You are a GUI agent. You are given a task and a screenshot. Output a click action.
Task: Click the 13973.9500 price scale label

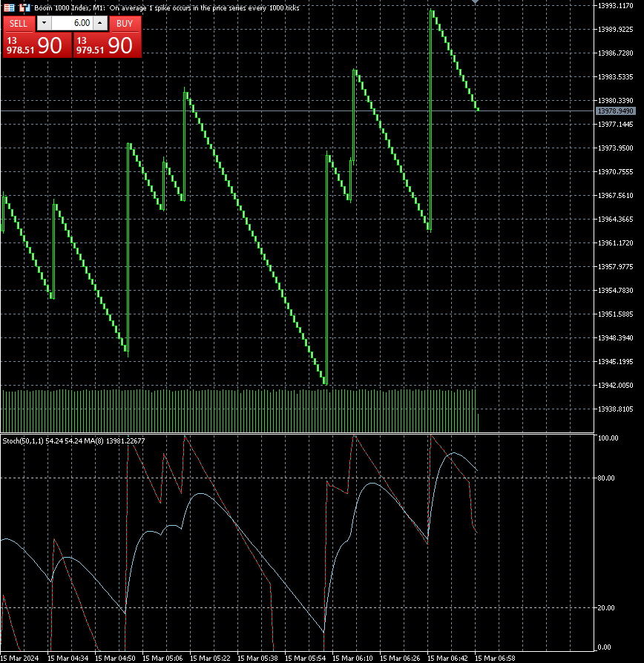pyautogui.click(x=615, y=148)
